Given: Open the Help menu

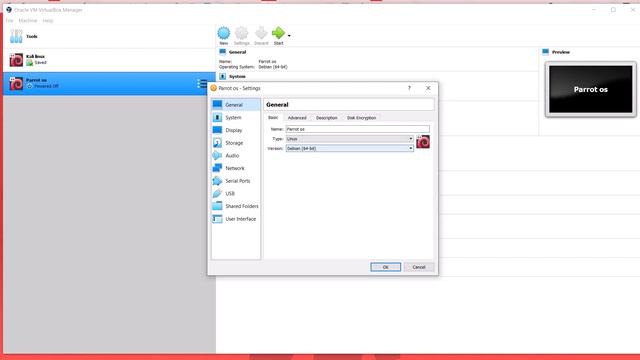Looking at the screenshot, I should [48, 20].
